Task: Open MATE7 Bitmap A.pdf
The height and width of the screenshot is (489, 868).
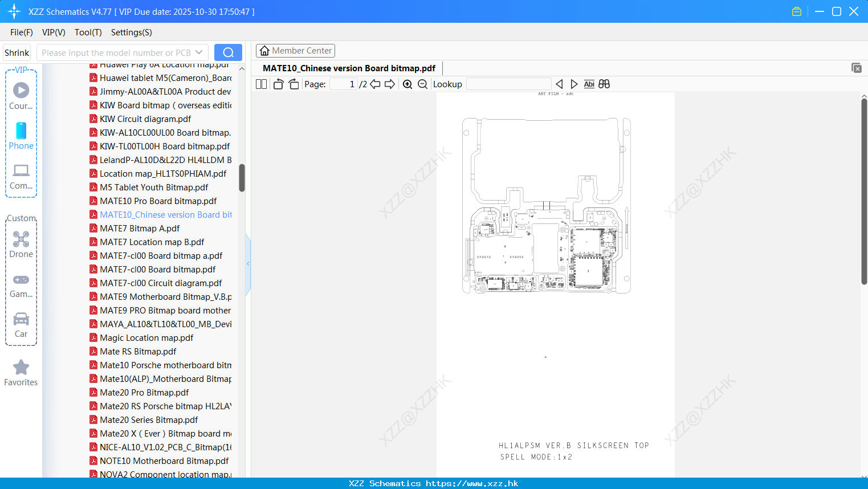Action: point(140,228)
